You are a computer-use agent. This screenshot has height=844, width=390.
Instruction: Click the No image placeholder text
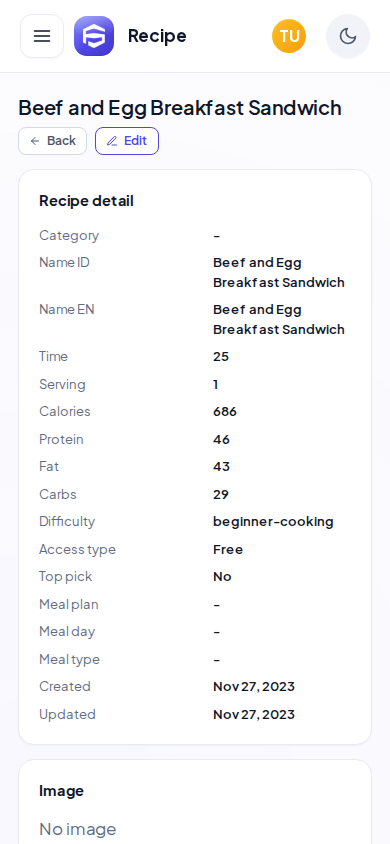tap(77, 829)
